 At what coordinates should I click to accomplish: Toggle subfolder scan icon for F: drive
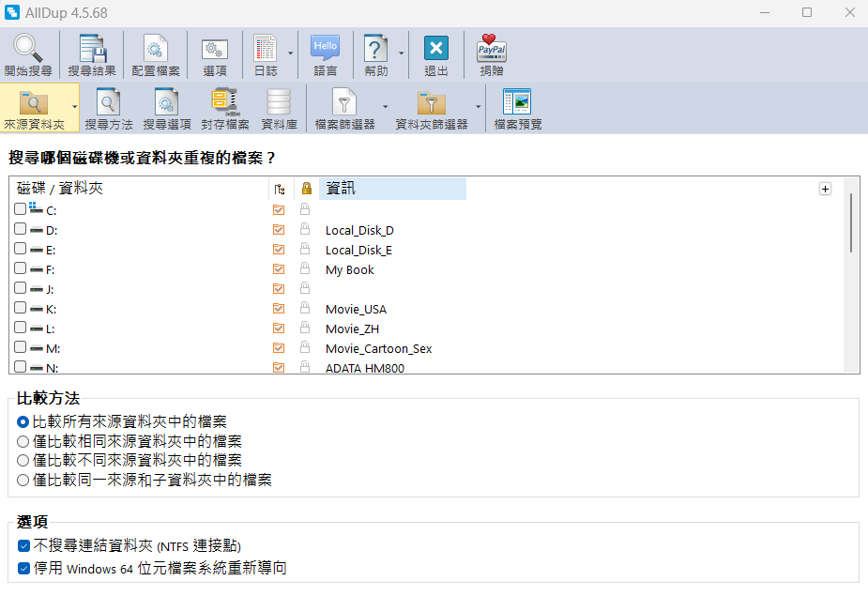(x=279, y=269)
